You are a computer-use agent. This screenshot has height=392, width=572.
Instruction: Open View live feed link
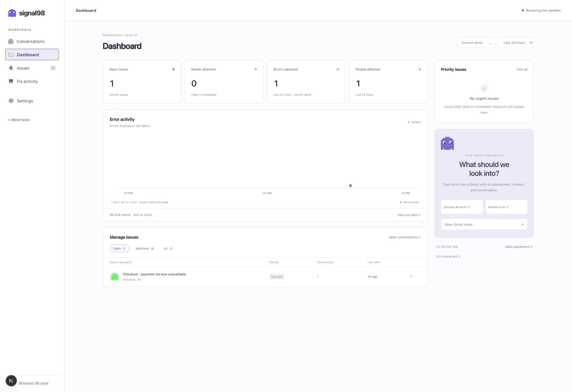pos(409,215)
